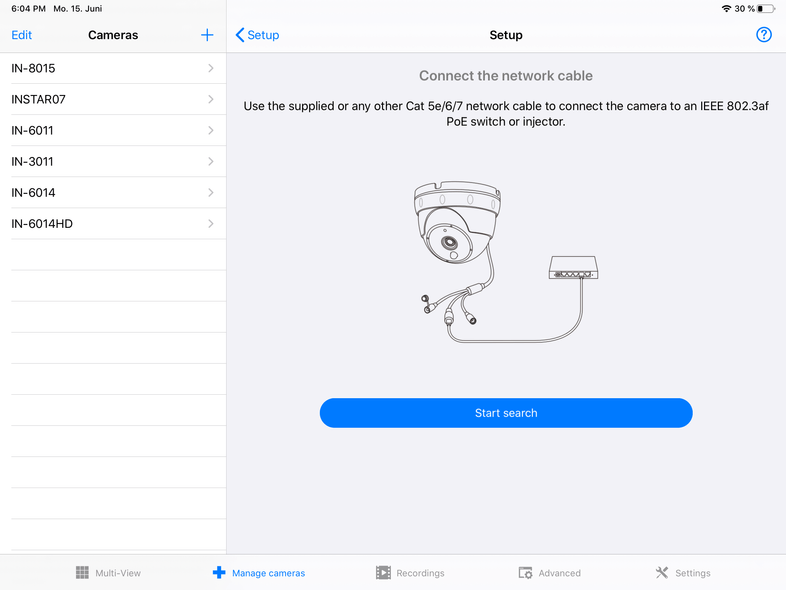This screenshot has height=590, width=786.
Task: Expand INSTAR07 camera details chevron
Action: [x=211, y=99]
